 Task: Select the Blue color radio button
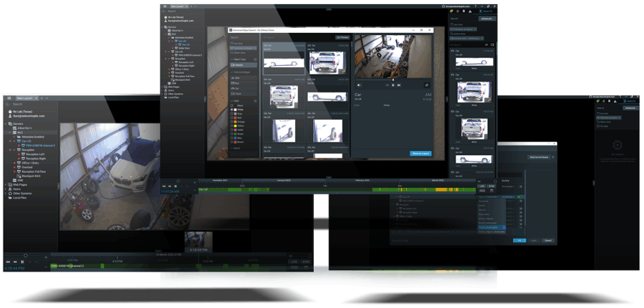(x=233, y=138)
